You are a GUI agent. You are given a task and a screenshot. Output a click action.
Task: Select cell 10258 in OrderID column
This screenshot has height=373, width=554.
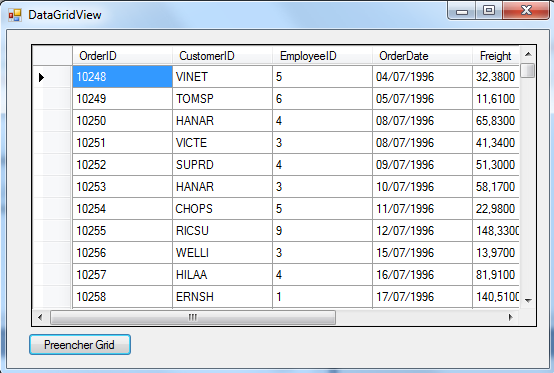click(122, 297)
